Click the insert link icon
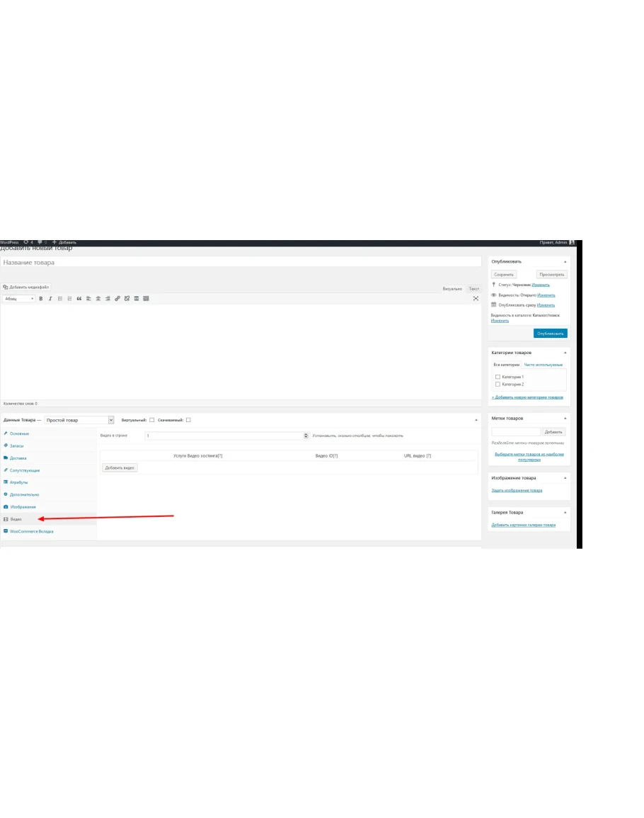Screen dimensions: 644x818 pyautogui.click(x=117, y=299)
